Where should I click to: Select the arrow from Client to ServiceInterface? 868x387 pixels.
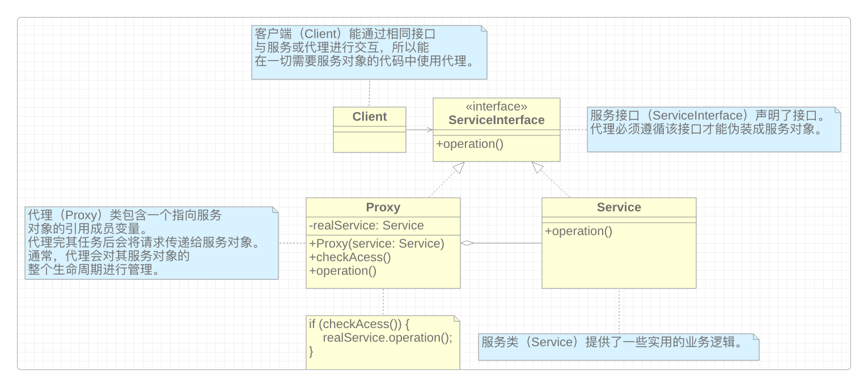(x=420, y=130)
